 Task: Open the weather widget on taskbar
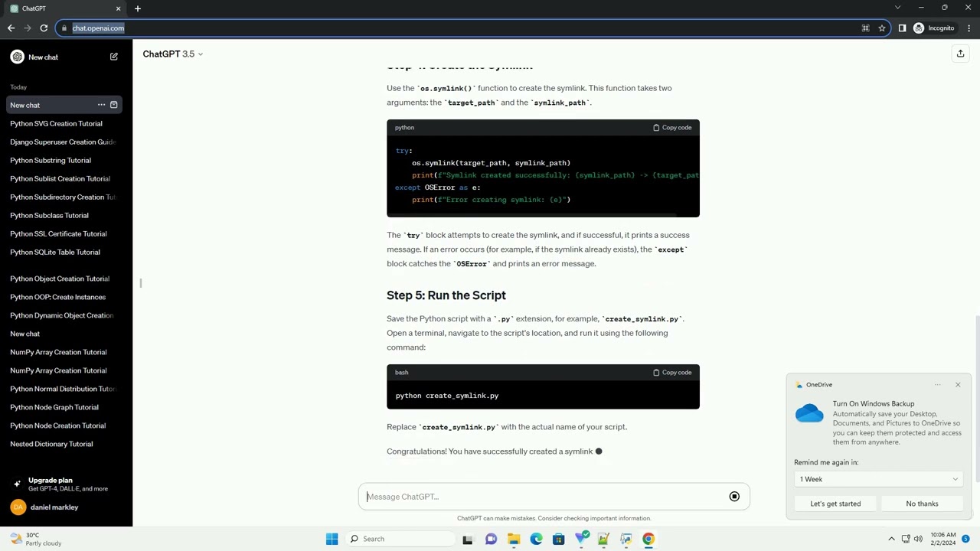click(x=36, y=539)
